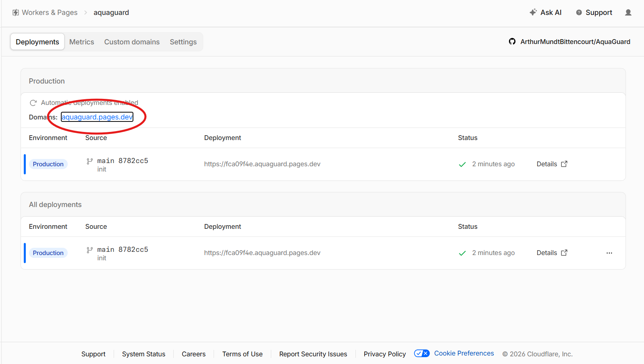Click the "Automatic deployments enabled" text
The width and height of the screenshot is (644, 364).
pos(89,103)
